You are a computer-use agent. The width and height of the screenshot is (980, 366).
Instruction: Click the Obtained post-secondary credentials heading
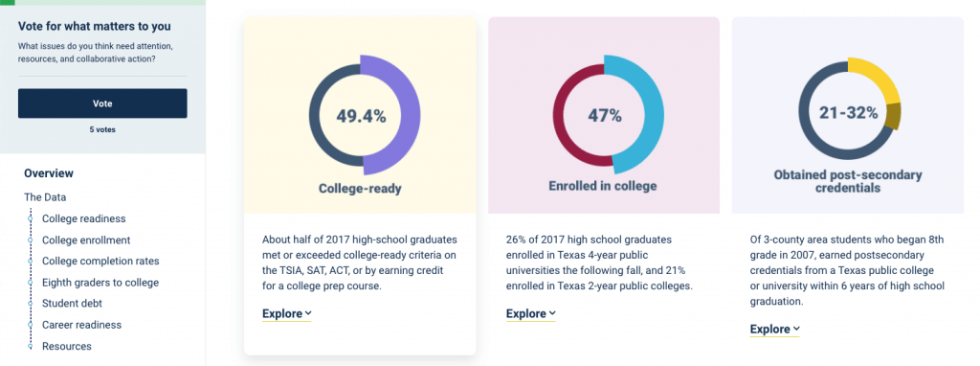(x=848, y=181)
